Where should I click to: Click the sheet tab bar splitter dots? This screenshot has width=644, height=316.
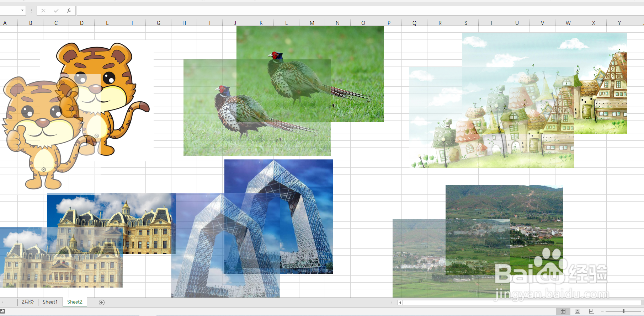[x=392, y=302]
